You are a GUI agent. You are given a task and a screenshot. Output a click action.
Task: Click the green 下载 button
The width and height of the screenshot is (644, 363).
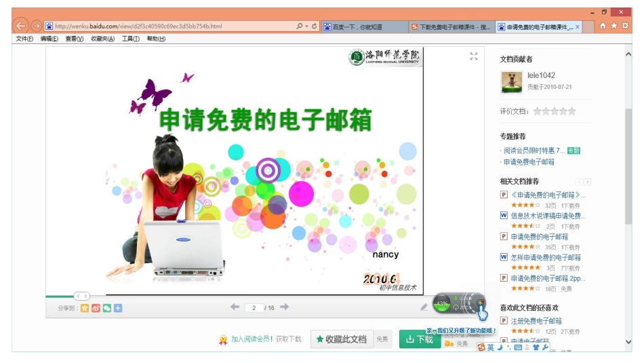point(420,339)
